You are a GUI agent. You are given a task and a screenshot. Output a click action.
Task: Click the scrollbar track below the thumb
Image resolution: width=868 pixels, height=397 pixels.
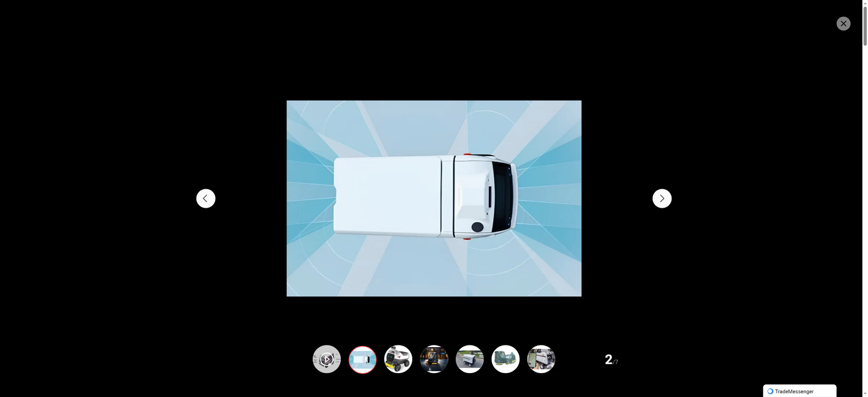(x=865, y=217)
